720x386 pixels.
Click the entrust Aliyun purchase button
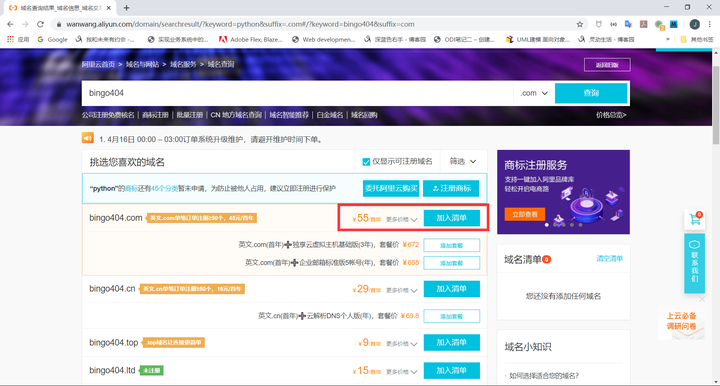(x=391, y=188)
